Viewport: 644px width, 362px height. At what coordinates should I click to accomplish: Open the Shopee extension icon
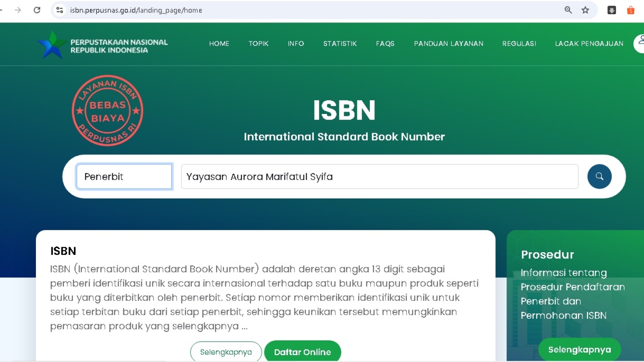[x=630, y=10]
